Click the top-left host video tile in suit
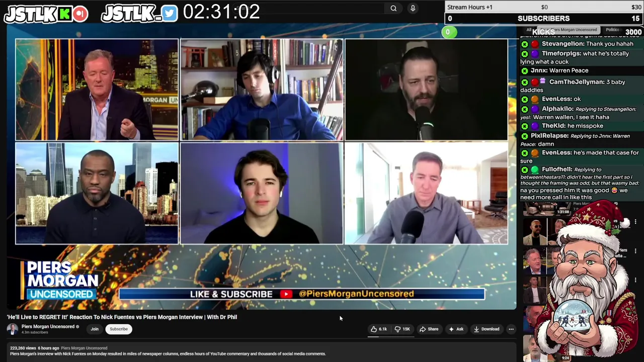This screenshot has height=362, width=644. [97, 89]
